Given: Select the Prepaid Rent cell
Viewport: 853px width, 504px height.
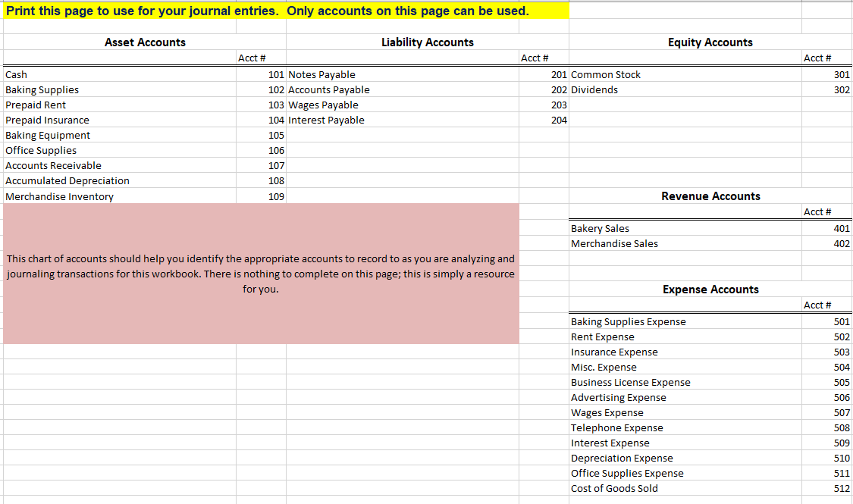Looking at the screenshot, I should 120,105.
